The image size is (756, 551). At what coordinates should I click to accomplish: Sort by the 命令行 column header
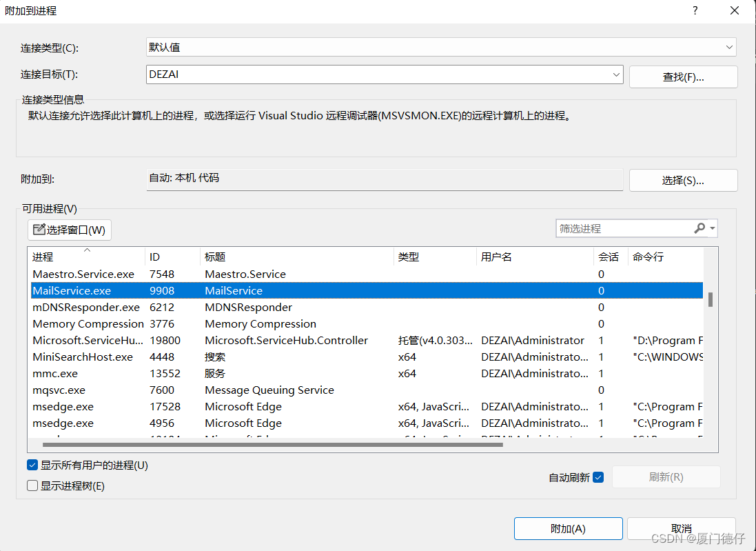pyautogui.click(x=666, y=257)
